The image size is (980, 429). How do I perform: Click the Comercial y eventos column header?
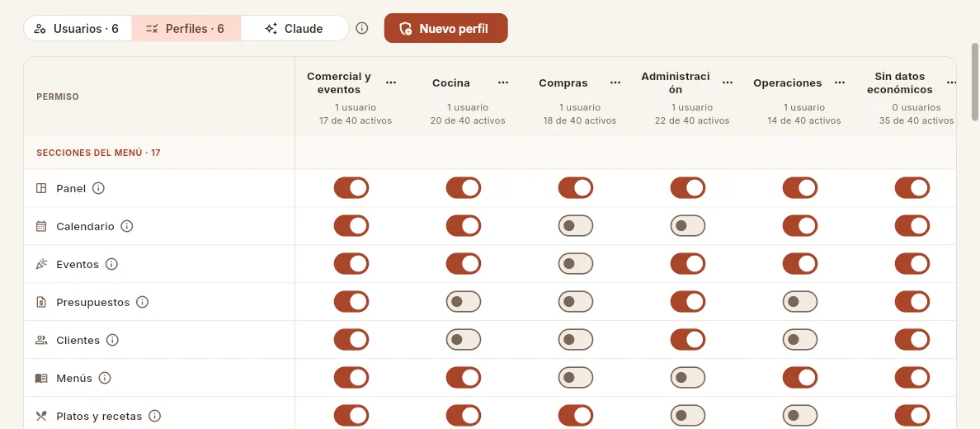[x=339, y=82]
